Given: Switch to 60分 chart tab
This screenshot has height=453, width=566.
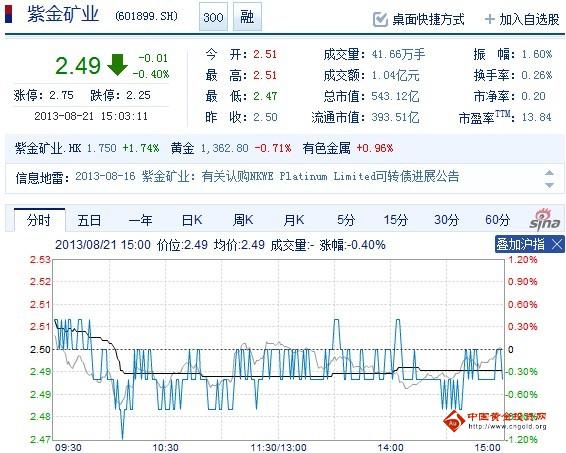Looking at the screenshot, I should click(x=497, y=220).
